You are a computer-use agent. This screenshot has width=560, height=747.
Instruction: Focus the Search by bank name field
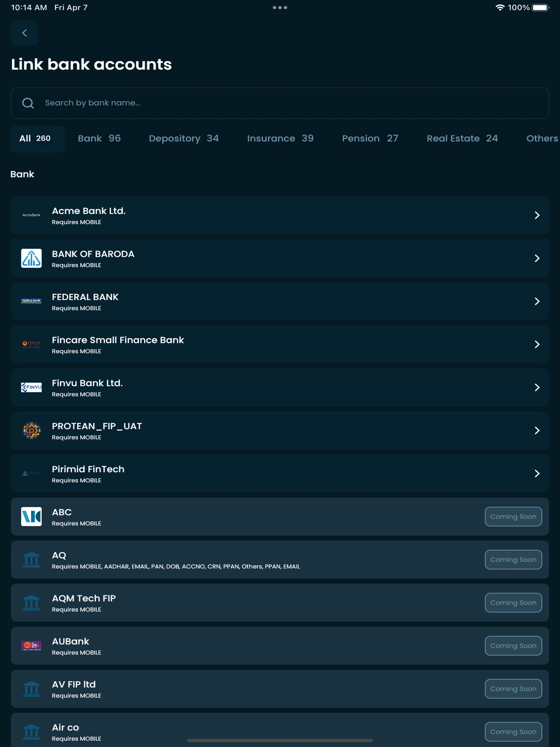280,103
